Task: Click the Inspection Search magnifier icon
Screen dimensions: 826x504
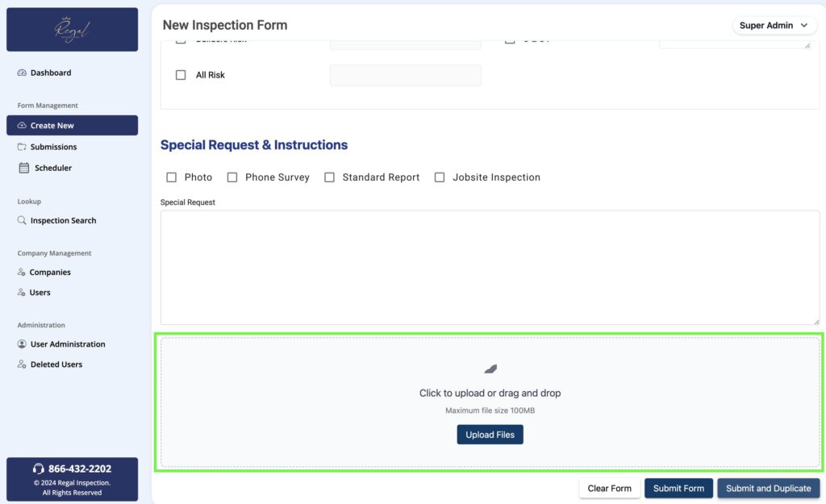Action: (x=22, y=220)
